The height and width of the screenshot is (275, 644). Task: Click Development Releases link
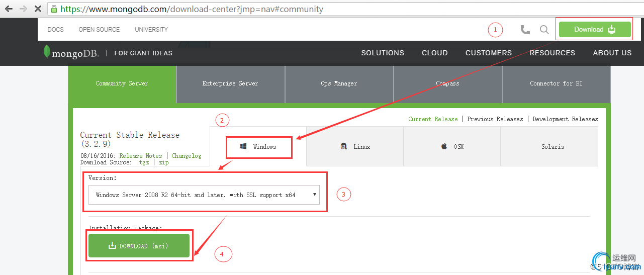(x=565, y=119)
